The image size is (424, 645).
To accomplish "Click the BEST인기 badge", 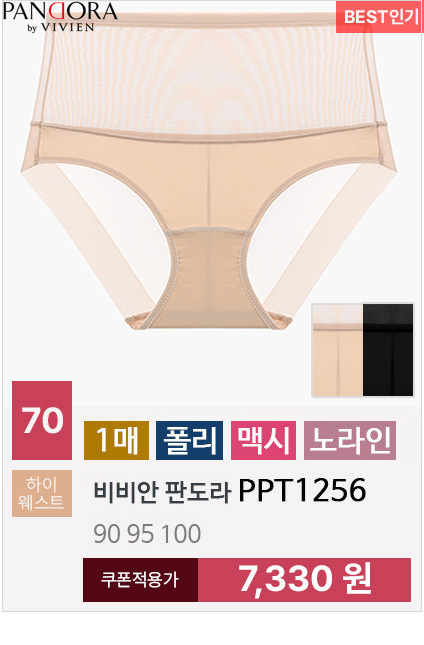I will tap(379, 17).
